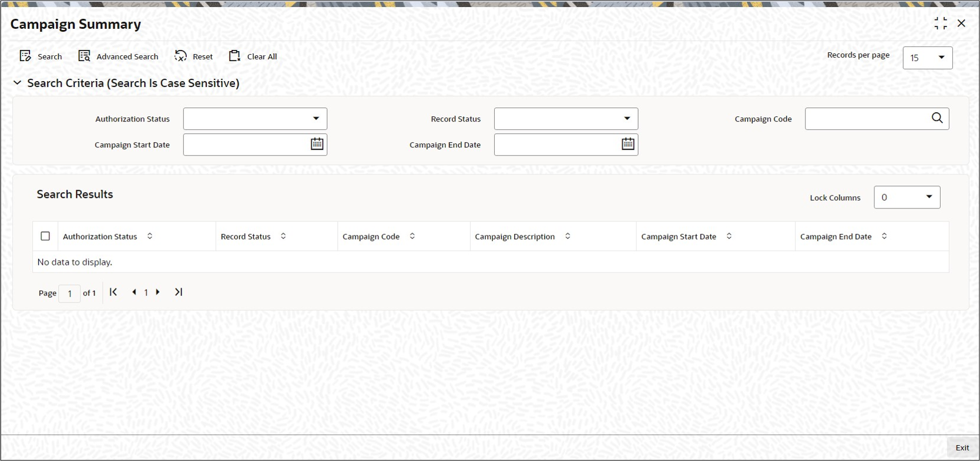This screenshot has height=461, width=980.
Task: Sort by Campaign Description column
Action: click(x=568, y=236)
